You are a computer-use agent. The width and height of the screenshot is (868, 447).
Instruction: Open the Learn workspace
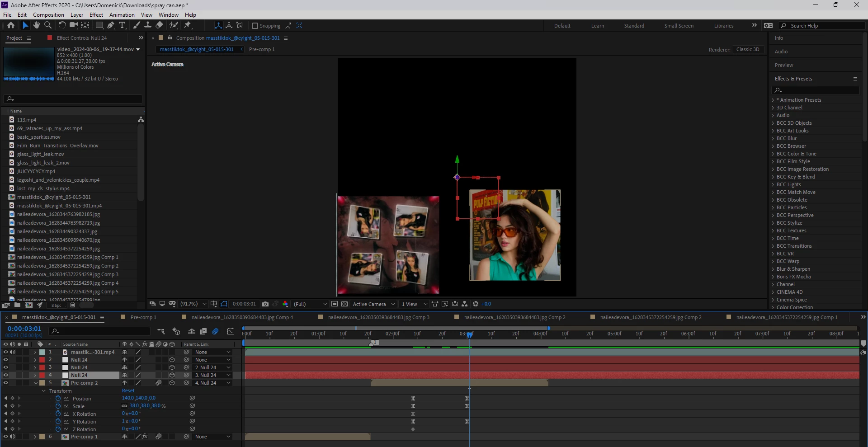[598, 26]
